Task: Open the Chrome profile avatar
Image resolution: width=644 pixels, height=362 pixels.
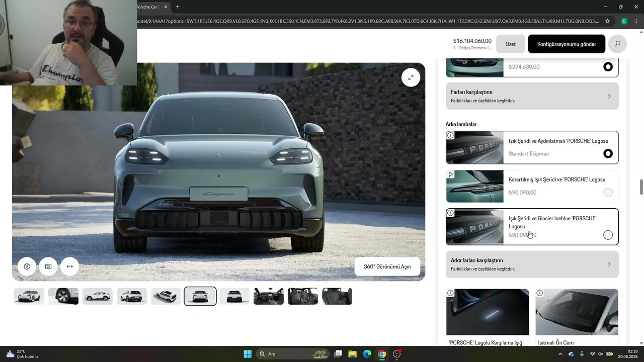Action: [624, 21]
